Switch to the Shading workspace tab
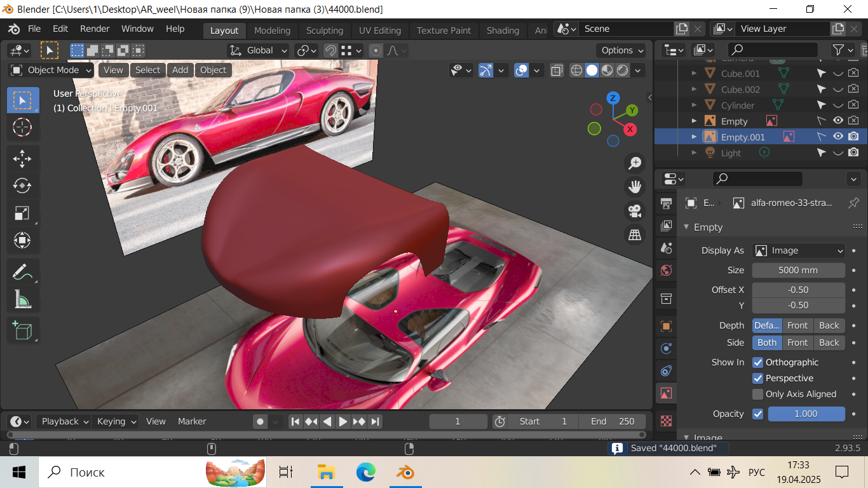 (x=503, y=30)
